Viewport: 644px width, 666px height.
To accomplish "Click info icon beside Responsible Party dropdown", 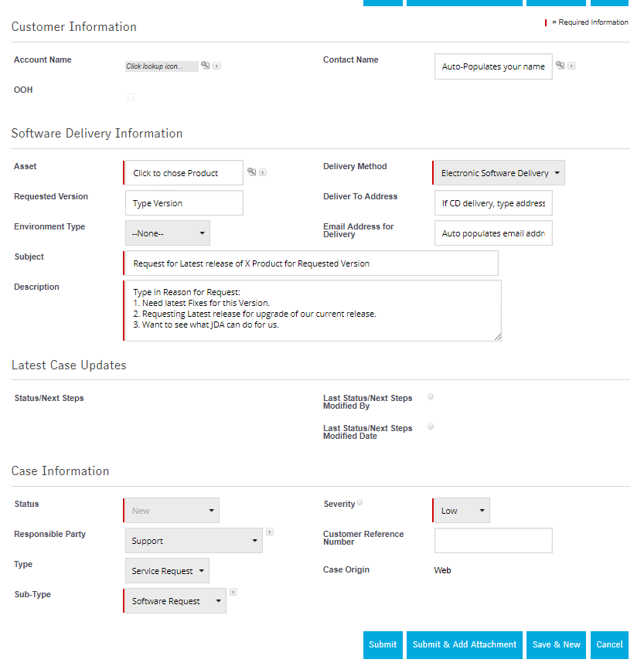I will [269, 532].
